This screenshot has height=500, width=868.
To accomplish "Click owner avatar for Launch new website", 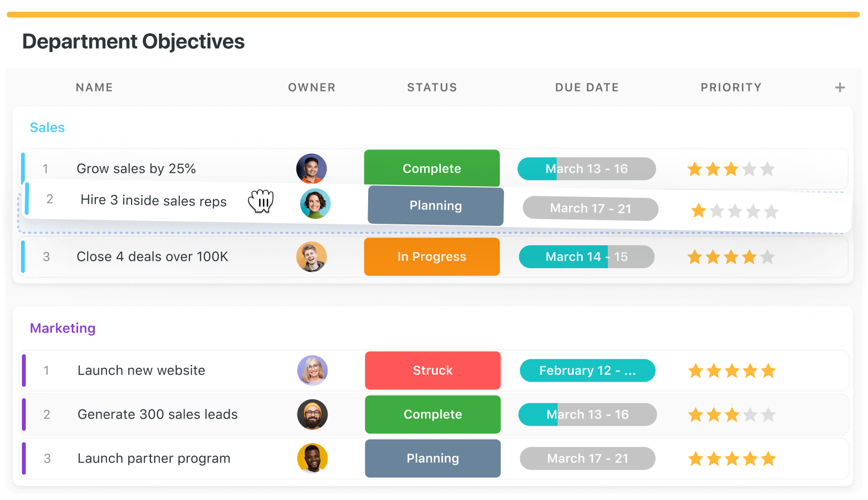I will pos(313,370).
